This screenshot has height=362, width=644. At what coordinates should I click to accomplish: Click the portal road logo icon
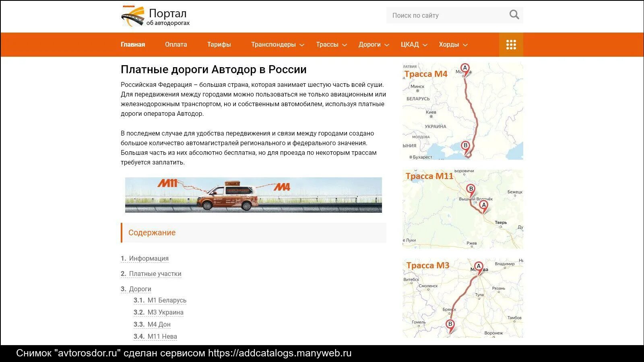[132, 16]
